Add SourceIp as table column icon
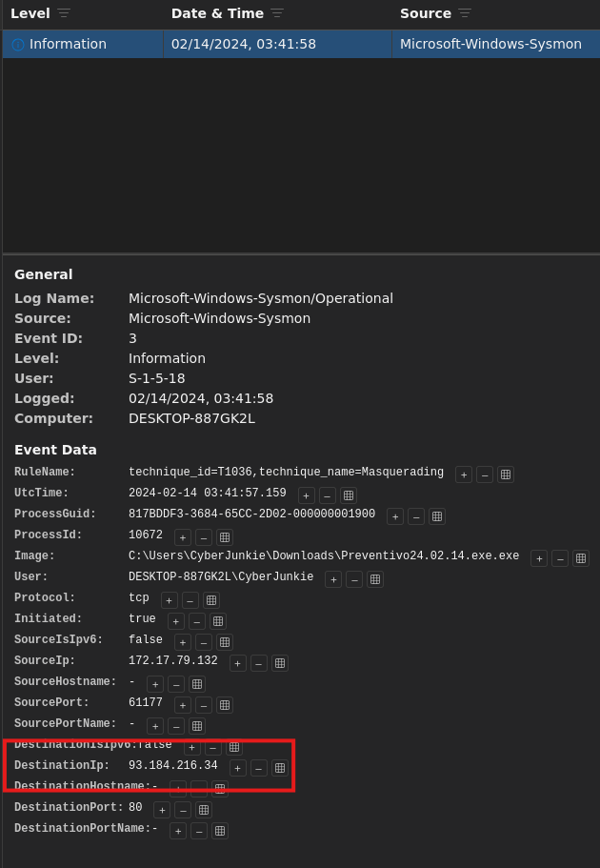The width and height of the screenshot is (600, 868). tap(280, 663)
